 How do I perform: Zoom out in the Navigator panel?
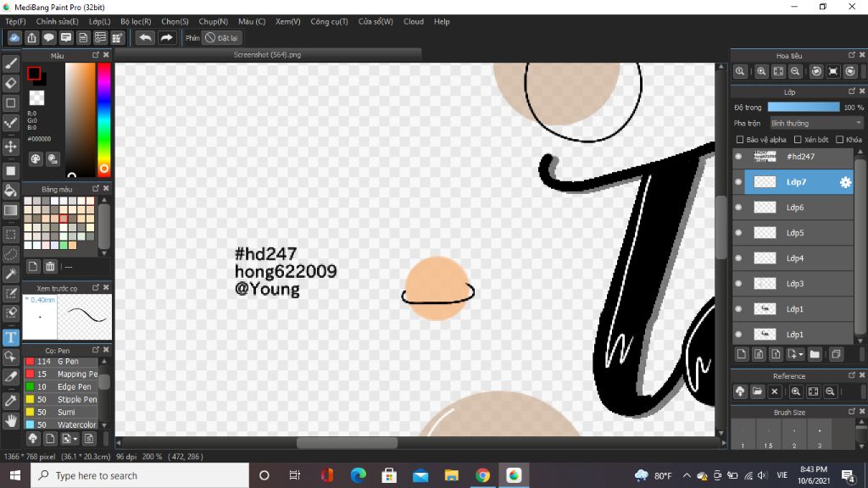[795, 71]
